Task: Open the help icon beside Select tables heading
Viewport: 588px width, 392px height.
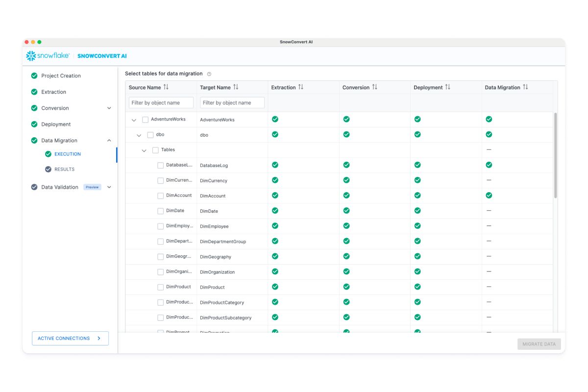Action: [x=209, y=74]
